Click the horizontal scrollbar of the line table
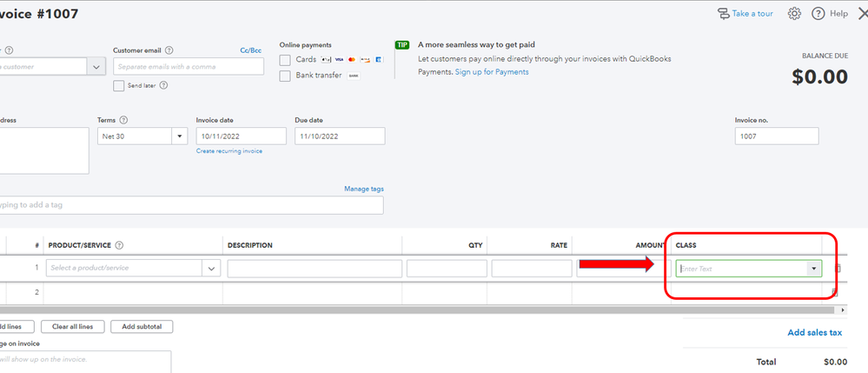 [x=418, y=310]
